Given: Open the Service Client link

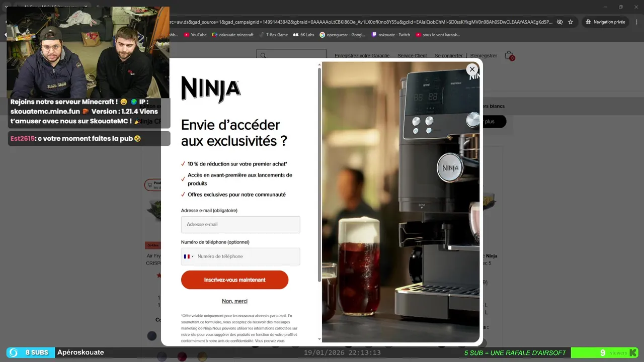Looking at the screenshot, I should (412, 56).
